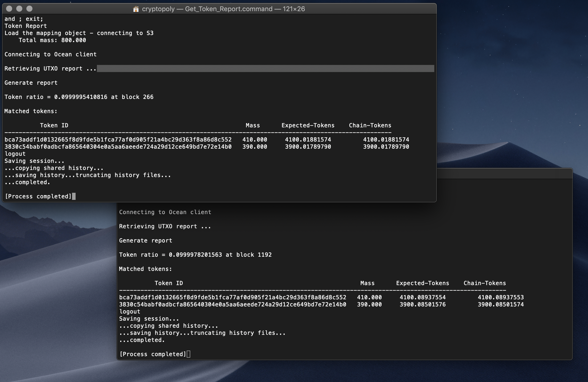
Task: Click '...completed.' in the back window
Action: [x=142, y=340]
